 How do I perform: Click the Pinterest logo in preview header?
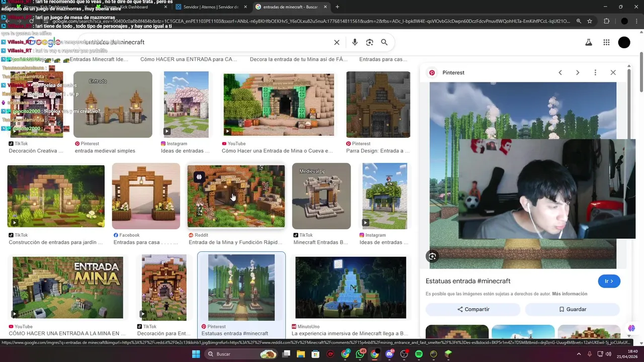tap(432, 72)
